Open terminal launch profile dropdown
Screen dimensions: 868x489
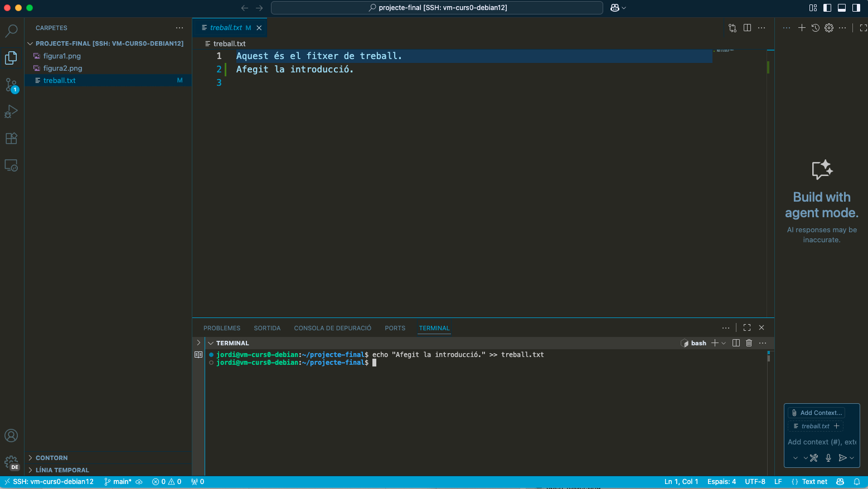pyautogui.click(x=724, y=343)
